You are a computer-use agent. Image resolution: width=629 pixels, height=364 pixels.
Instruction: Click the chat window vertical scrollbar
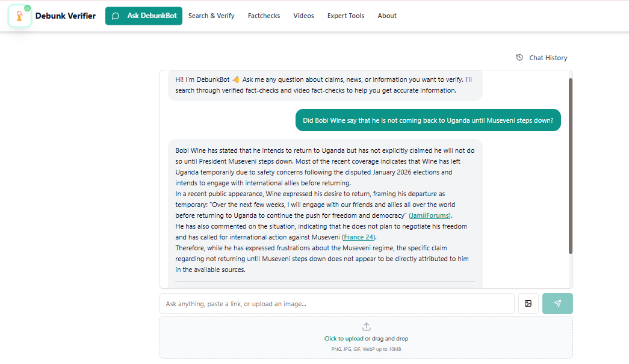tap(571, 166)
